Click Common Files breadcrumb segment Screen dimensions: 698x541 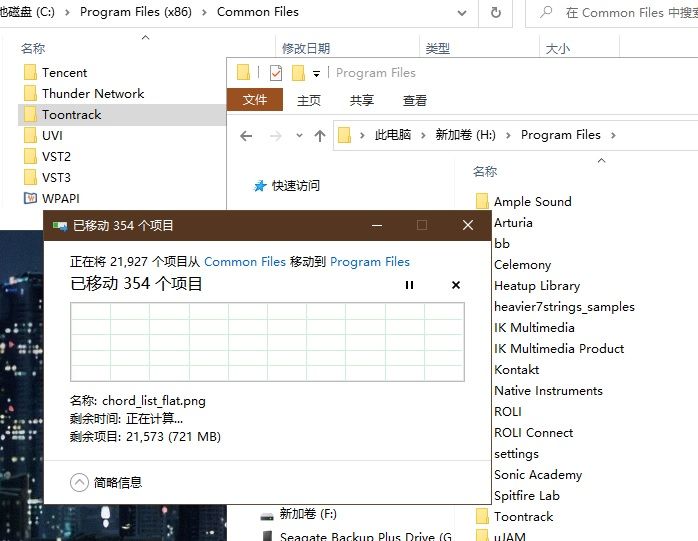point(258,12)
